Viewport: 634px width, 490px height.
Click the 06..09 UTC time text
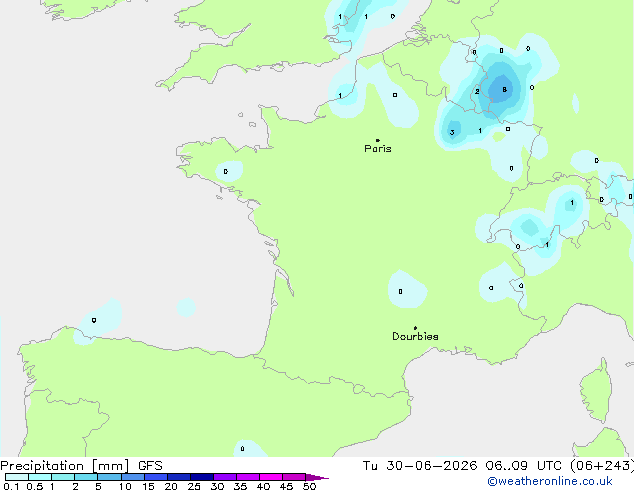tap(524, 466)
